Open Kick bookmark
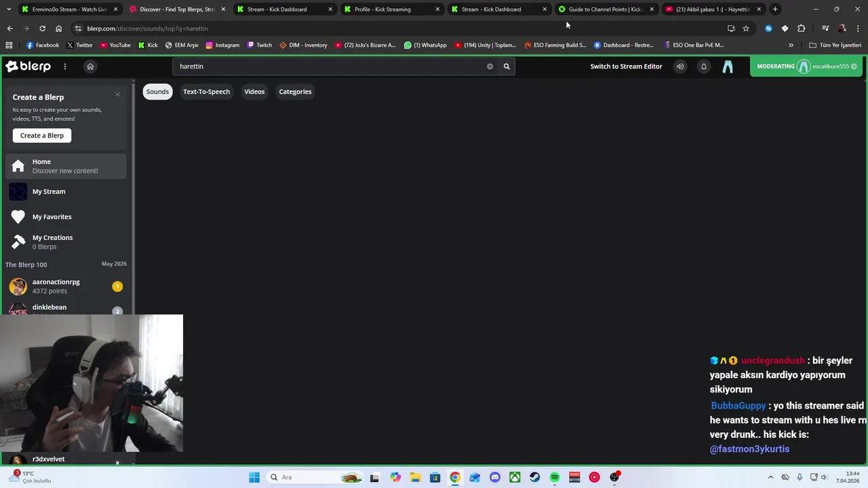Viewport: 868px width, 488px height. pyautogui.click(x=148, y=45)
